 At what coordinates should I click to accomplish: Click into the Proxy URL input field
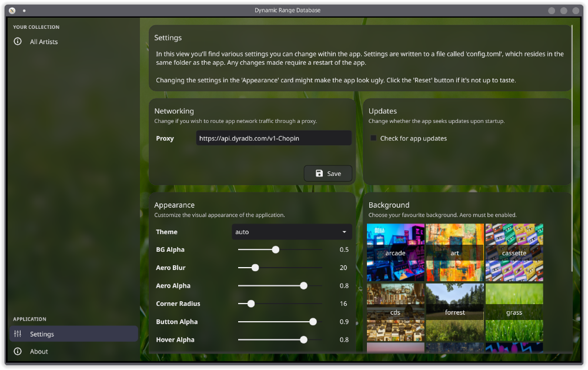pyautogui.click(x=274, y=138)
